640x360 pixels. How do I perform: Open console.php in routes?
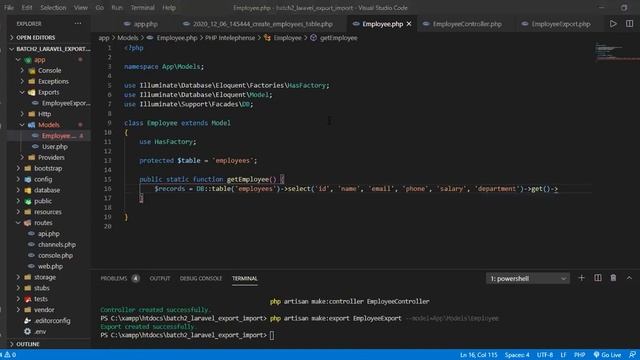click(x=55, y=256)
